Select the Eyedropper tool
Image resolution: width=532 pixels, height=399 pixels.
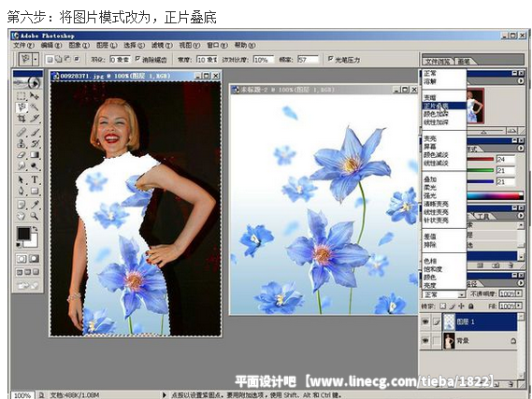35,205
